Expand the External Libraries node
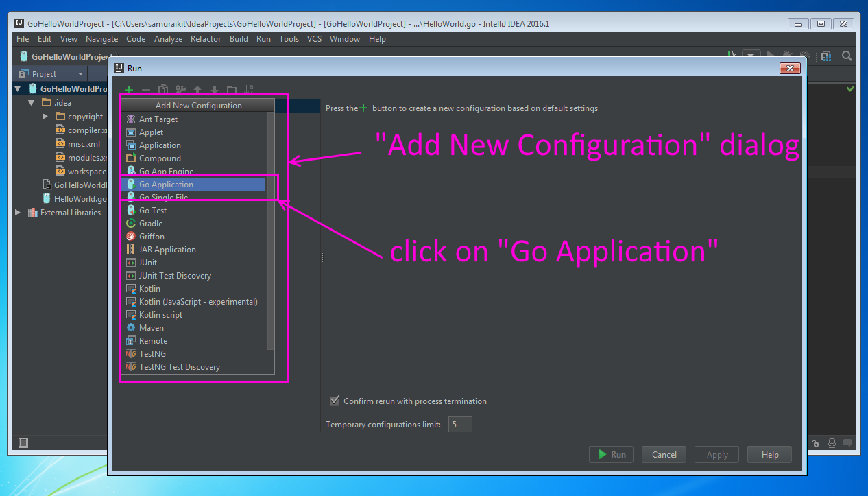This screenshot has width=868, height=496. click(19, 213)
